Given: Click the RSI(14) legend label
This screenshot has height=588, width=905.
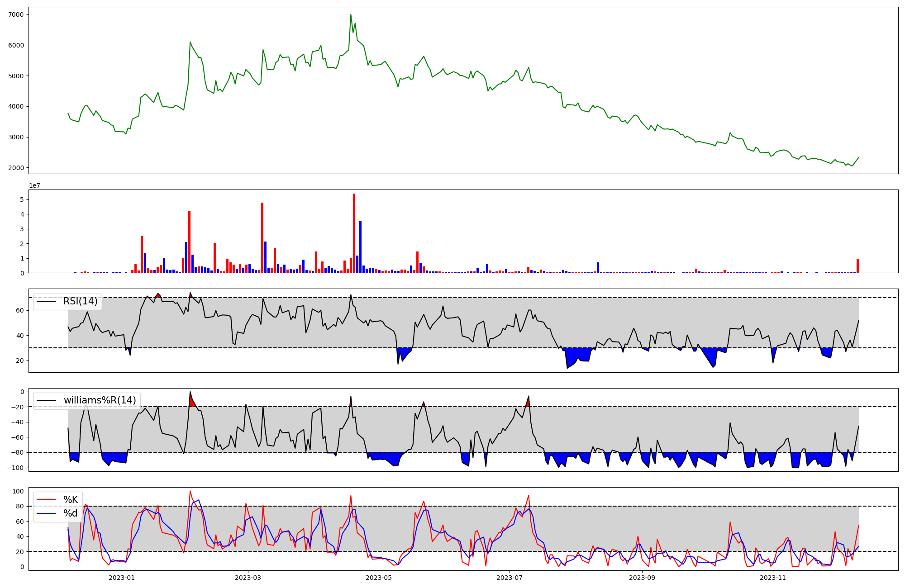Looking at the screenshot, I should [x=80, y=302].
